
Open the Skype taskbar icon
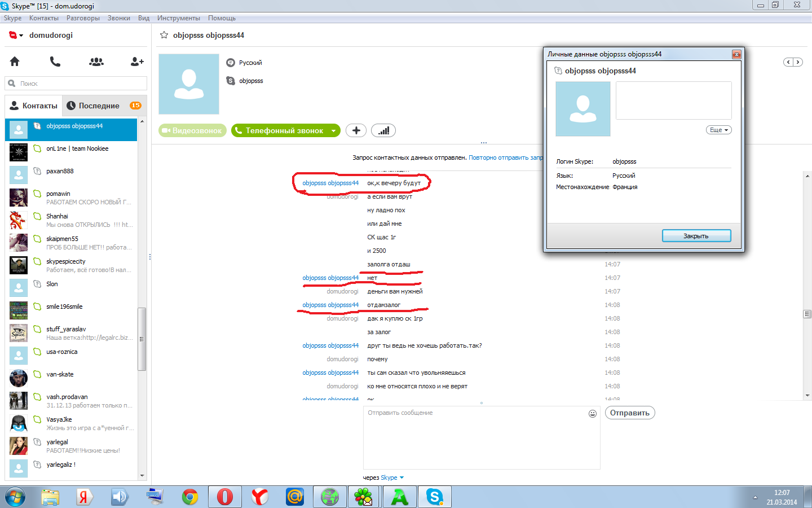(x=435, y=497)
